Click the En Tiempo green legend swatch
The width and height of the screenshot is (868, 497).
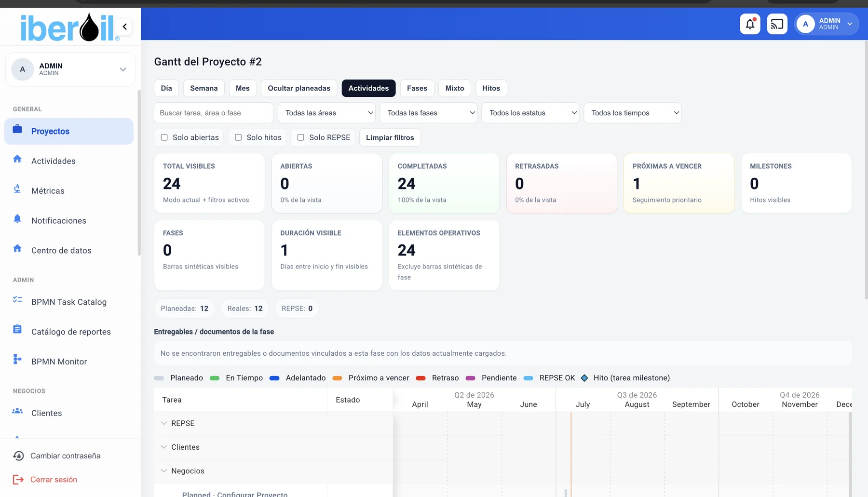point(215,378)
